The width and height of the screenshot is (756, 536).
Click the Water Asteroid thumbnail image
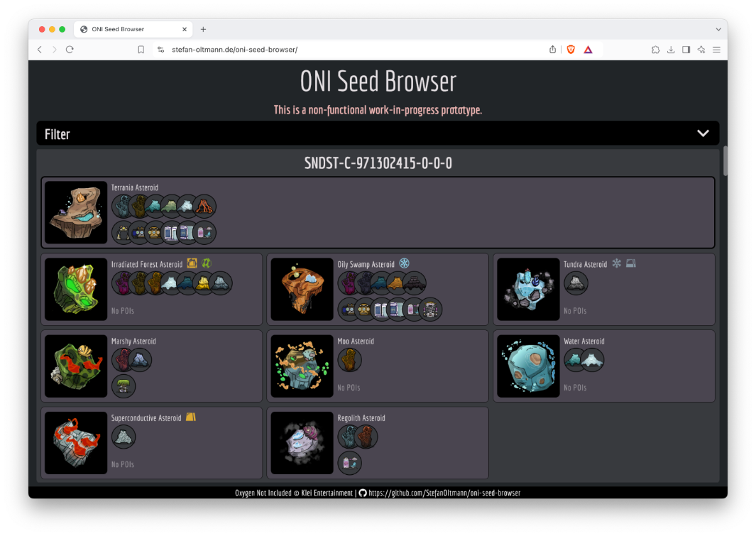528,366
